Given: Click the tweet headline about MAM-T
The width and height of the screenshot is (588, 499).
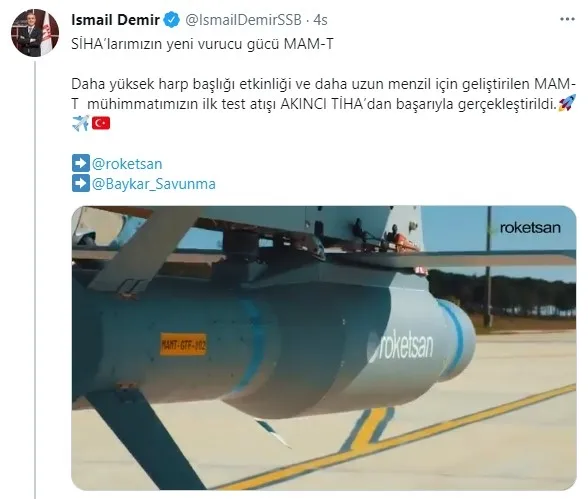Looking at the screenshot, I should (x=202, y=44).
